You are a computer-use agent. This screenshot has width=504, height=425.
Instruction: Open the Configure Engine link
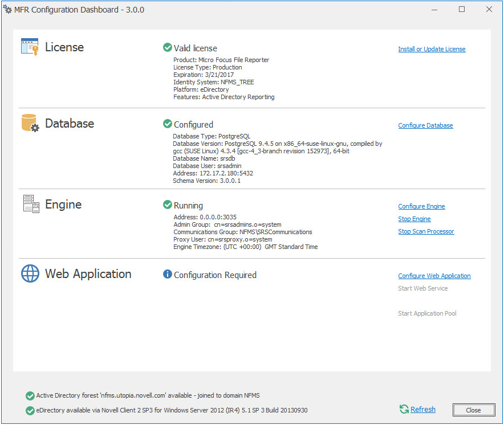click(x=421, y=206)
